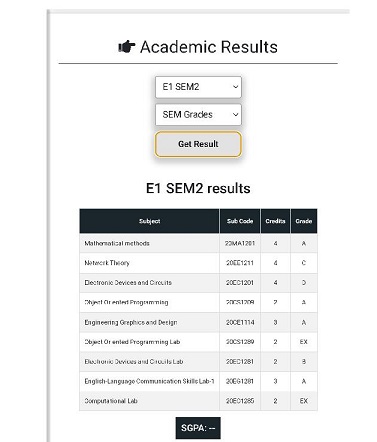Click the Get Result button
This screenshot has width=377, height=442.
coord(198,144)
